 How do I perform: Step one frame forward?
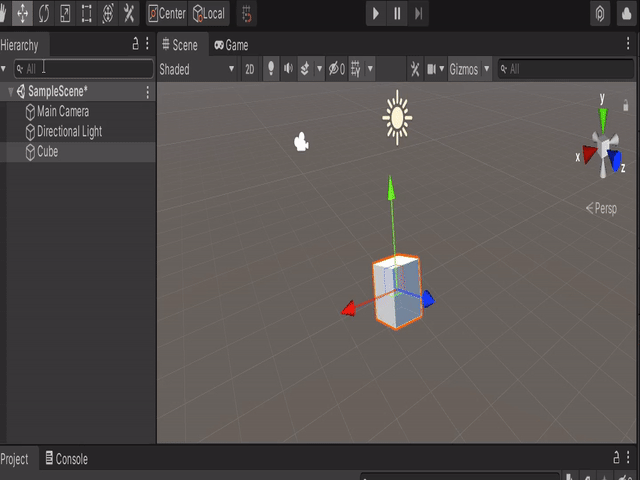418,13
